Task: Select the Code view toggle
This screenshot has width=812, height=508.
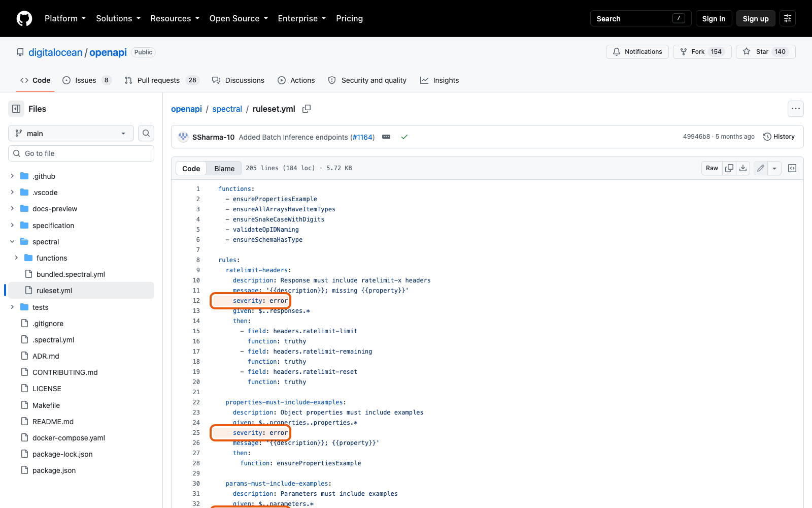Action: (x=191, y=168)
